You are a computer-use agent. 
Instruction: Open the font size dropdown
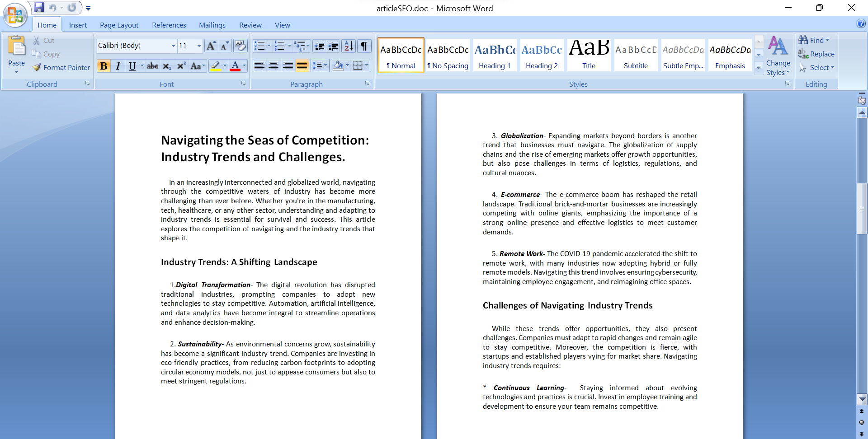[199, 46]
